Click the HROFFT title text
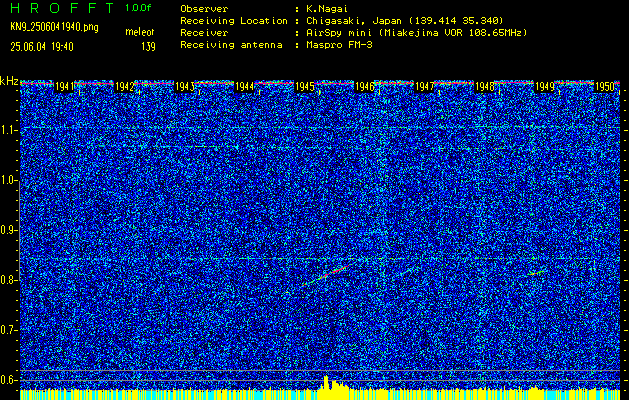Screen dimensions: 629x400 coord(63,8)
